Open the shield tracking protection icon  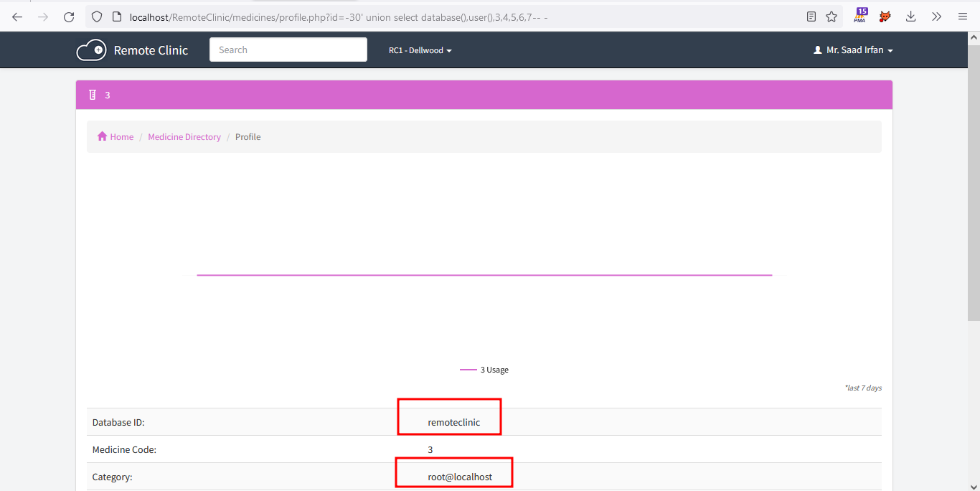click(x=97, y=17)
